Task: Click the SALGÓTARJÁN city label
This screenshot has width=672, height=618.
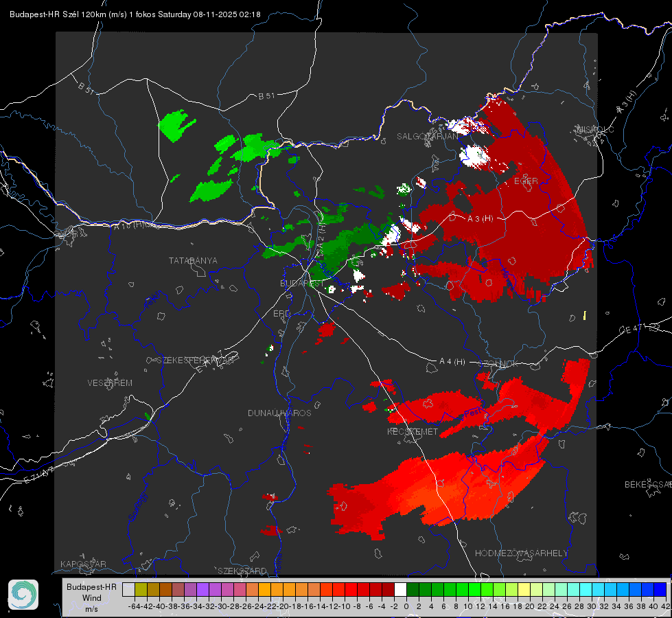Action: pos(427,137)
